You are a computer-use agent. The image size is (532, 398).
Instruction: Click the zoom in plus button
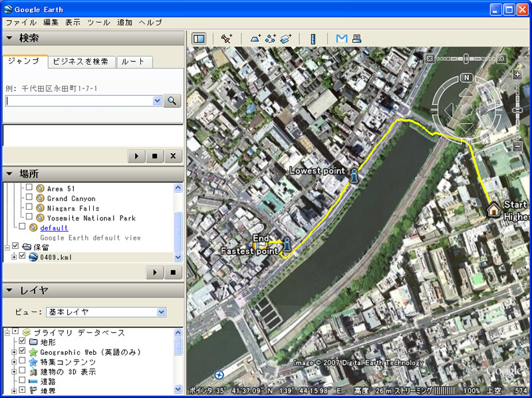pyautogui.click(x=517, y=75)
